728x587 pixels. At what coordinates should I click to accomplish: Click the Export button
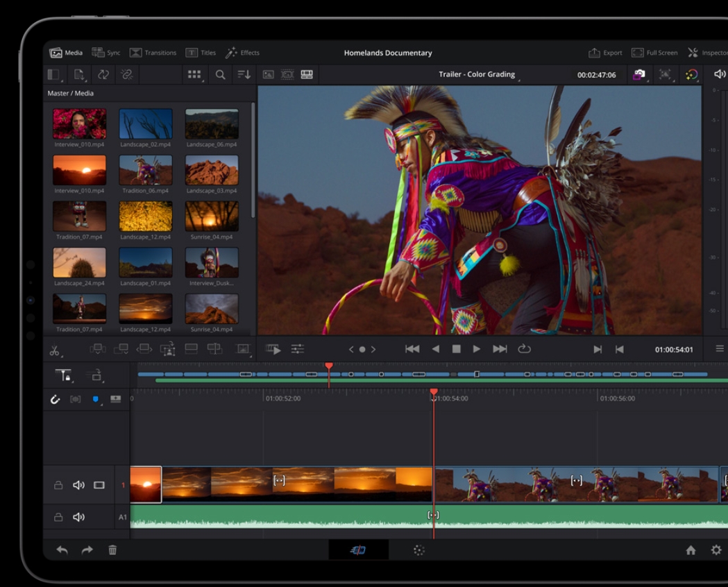pyautogui.click(x=605, y=53)
